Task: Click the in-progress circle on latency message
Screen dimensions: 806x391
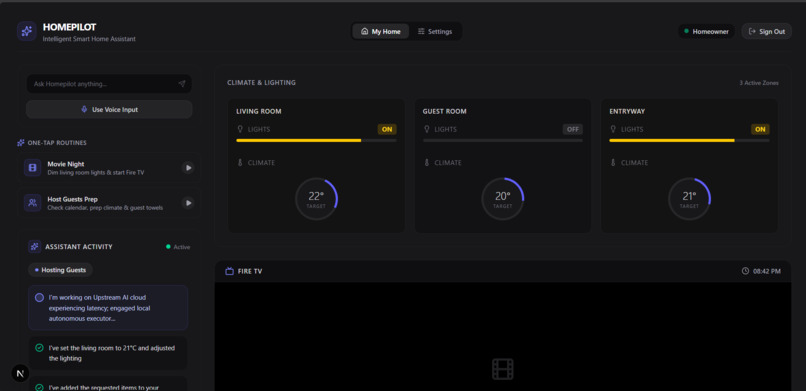Action: [x=39, y=297]
